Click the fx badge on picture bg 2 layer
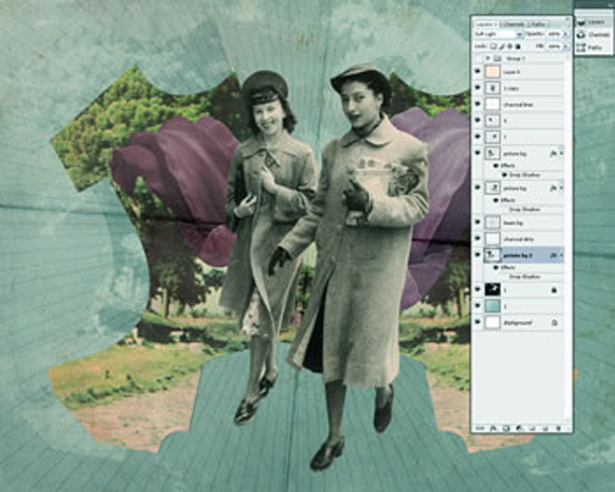Viewport: 615px width, 492px height. click(553, 255)
